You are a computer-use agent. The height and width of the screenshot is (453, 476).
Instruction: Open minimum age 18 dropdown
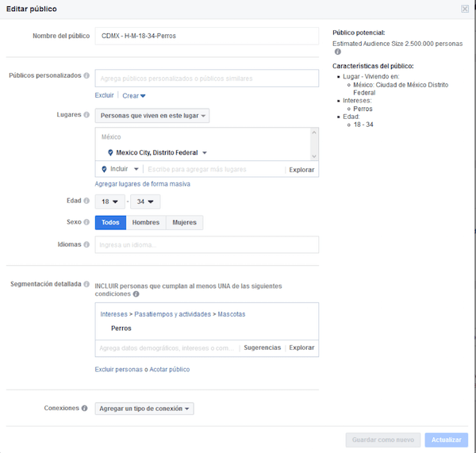coord(110,202)
